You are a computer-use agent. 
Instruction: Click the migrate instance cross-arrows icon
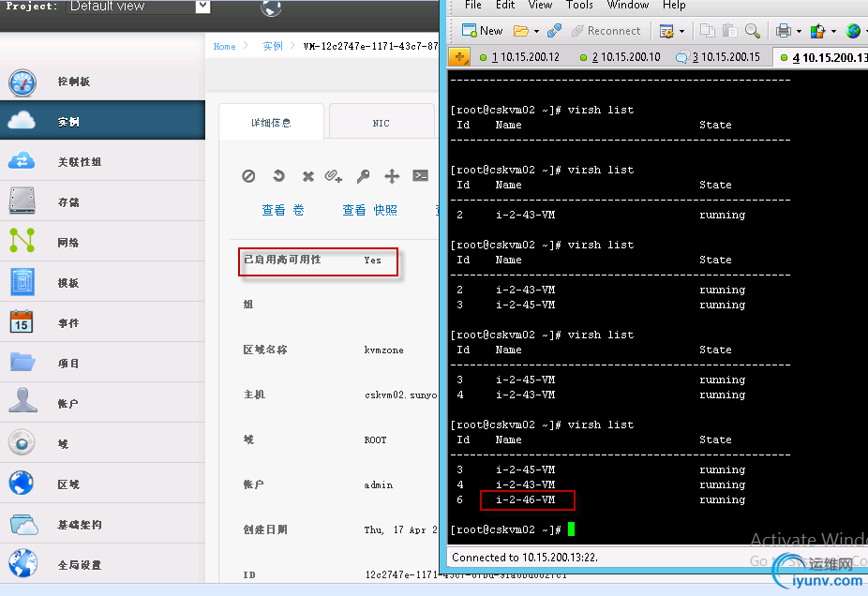tap(392, 176)
